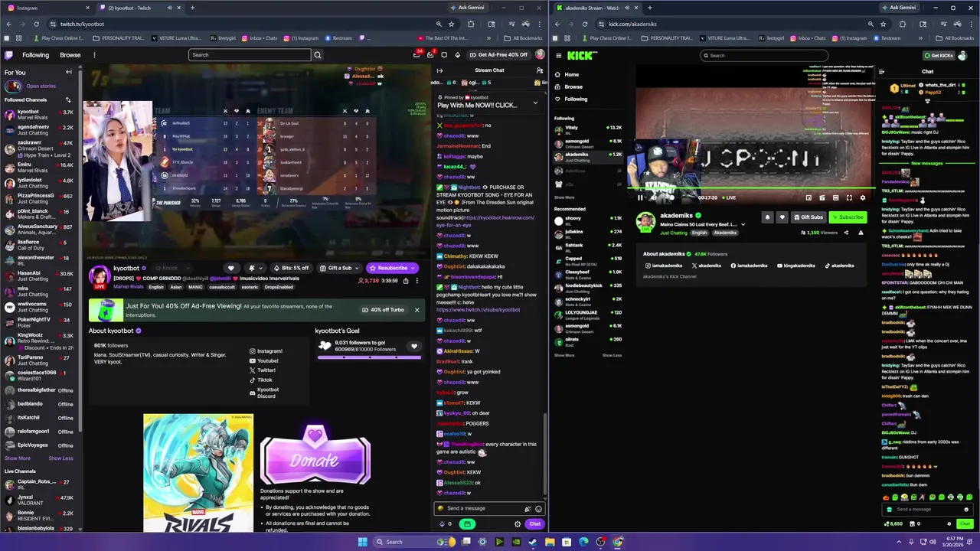Screen dimensions: 980x551
Task: Open Twitch notifications inbox showing 34
Action: 416,55
